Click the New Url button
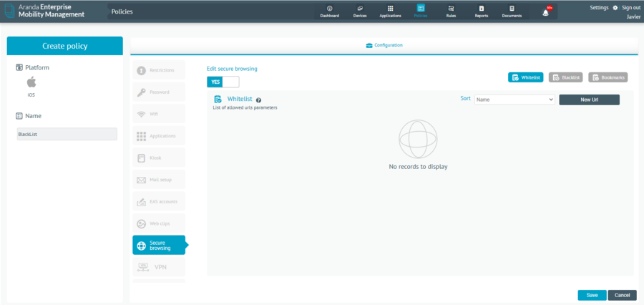644x305 pixels. (x=589, y=100)
